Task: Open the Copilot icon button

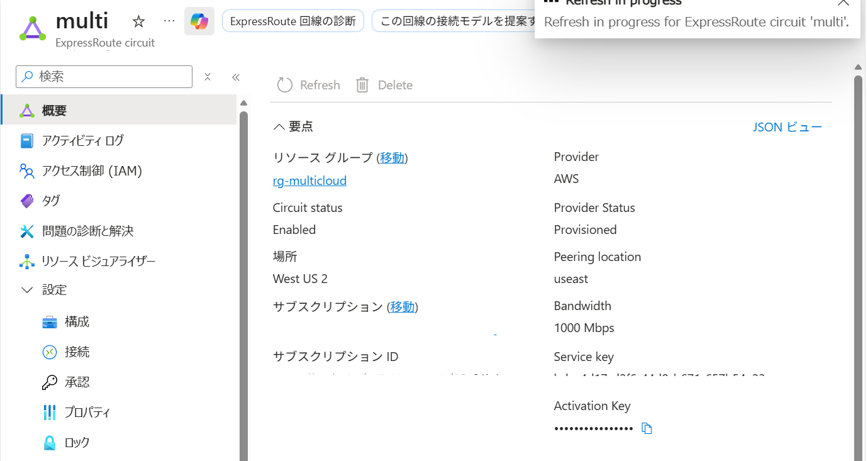Action: 199,21
